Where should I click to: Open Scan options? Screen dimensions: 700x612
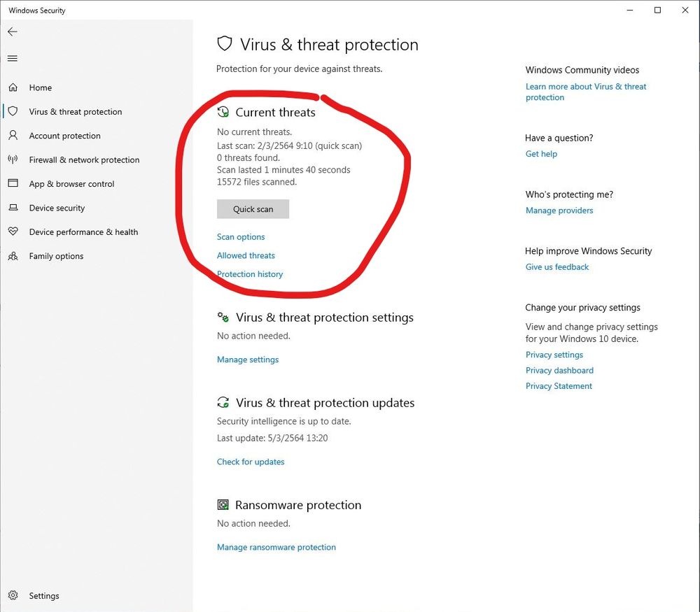[241, 236]
